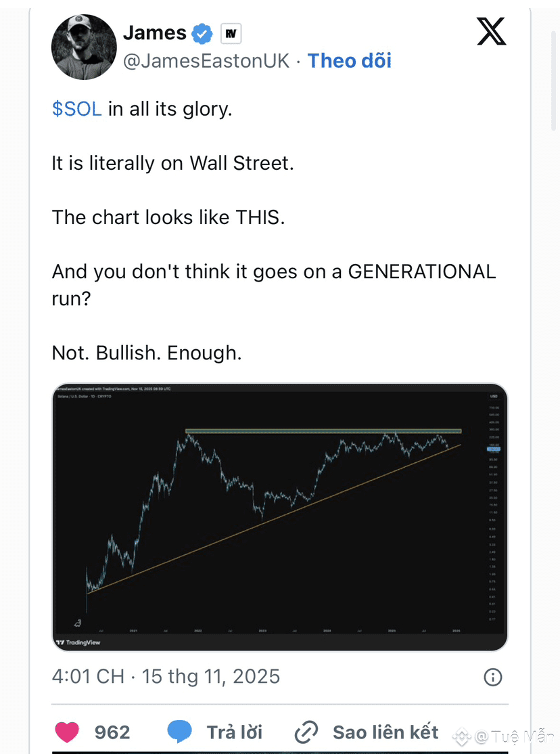Click James's profile avatar photo
This screenshot has width=560, height=754.
pos(82,46)
